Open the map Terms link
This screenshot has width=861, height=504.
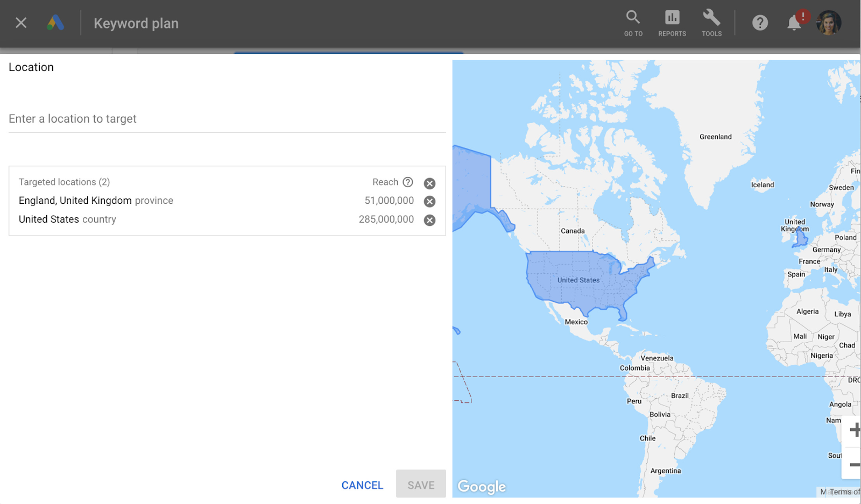click(x=844, y=492)
